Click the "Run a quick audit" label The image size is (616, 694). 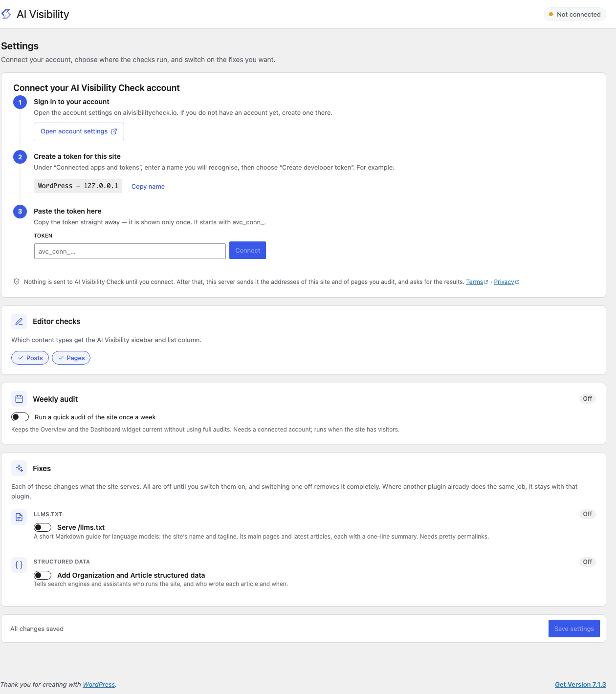click(x=95, y=417)
